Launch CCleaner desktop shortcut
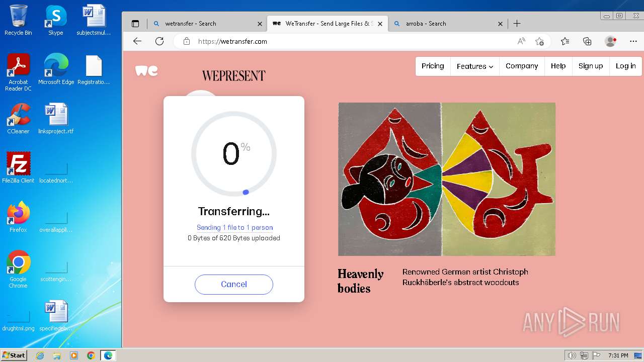Screen dimensions: 644x362 click(18, 119)
